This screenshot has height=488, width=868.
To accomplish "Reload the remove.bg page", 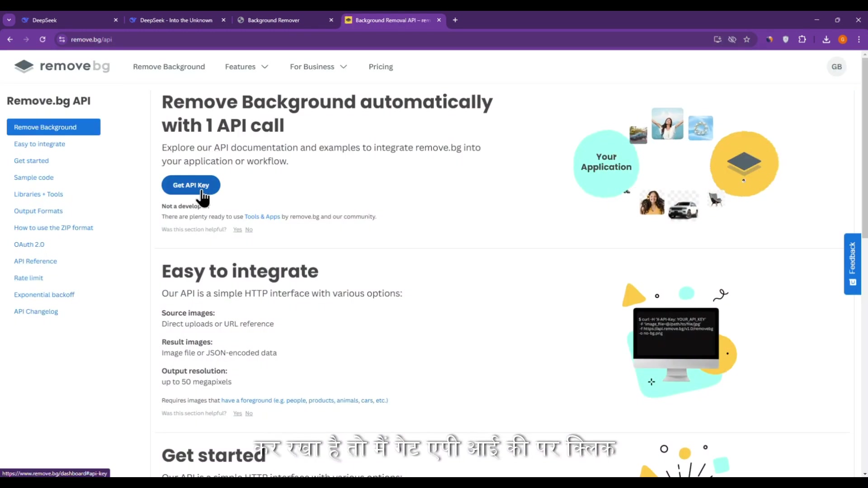I will click(x=42, y=39).
